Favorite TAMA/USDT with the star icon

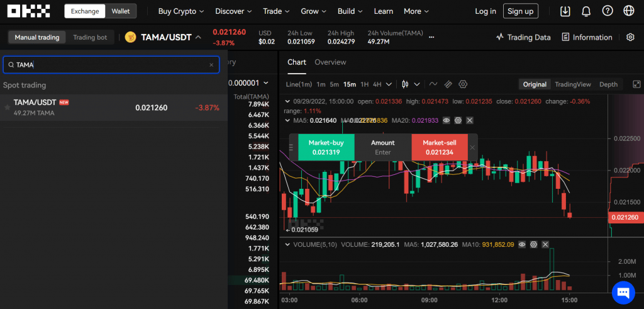[x=7, y=107]
